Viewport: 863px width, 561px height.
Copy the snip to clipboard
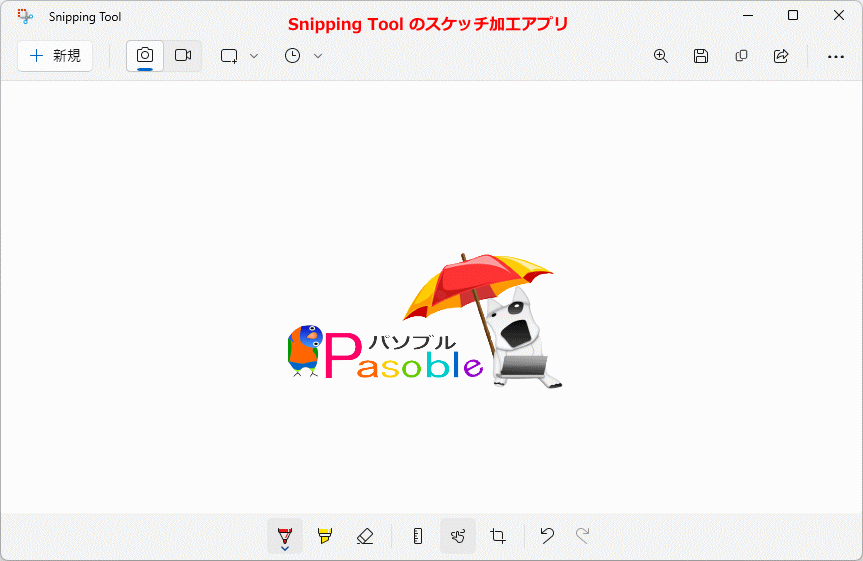pyautogui.click(x=741, y=56)
